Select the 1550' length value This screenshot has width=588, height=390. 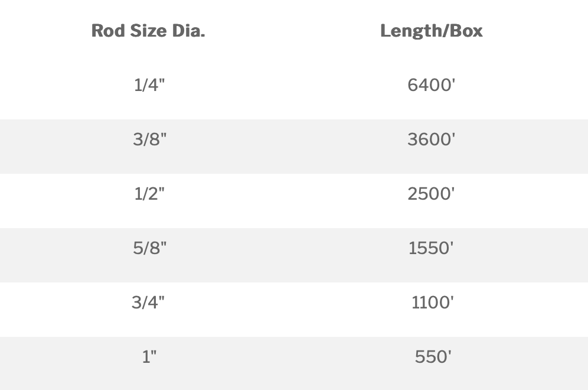[432, 248]
